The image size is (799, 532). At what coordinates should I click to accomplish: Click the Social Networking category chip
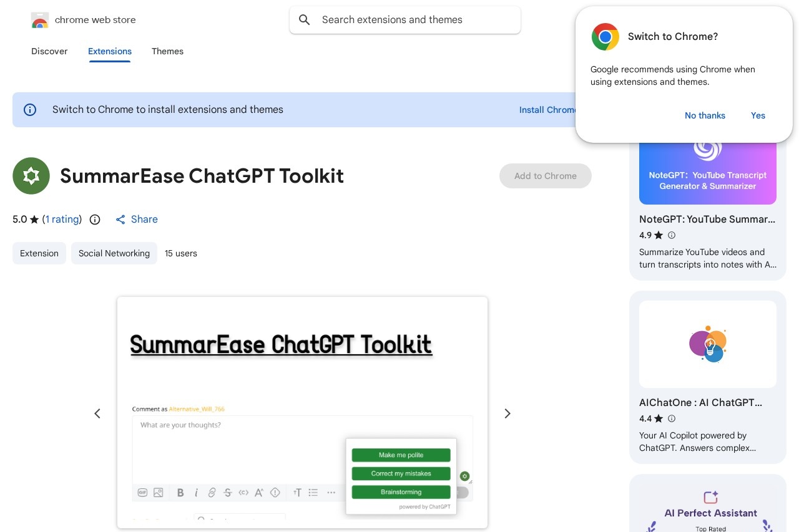click(114, 253)
